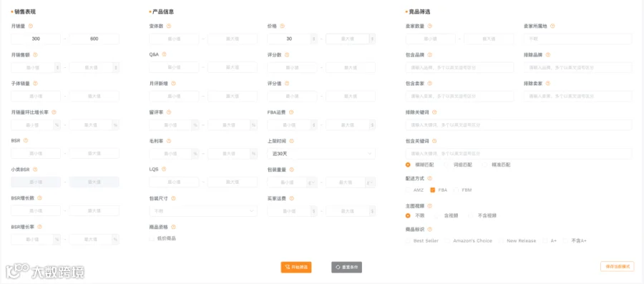
Task: Click help icon beside 月销量环比增长率
Action: [x=54, y=112]
